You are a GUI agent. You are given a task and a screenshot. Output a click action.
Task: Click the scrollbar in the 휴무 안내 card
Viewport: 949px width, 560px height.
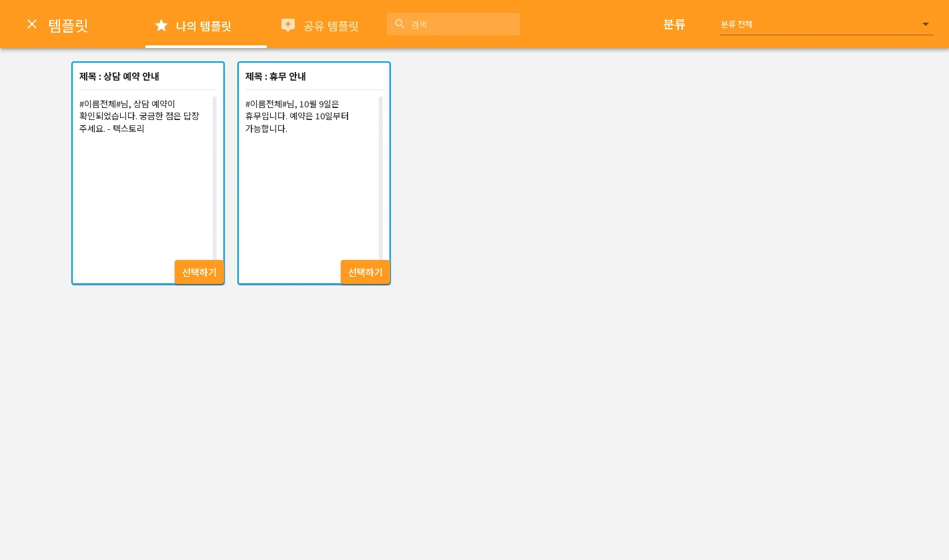point(381,178)
